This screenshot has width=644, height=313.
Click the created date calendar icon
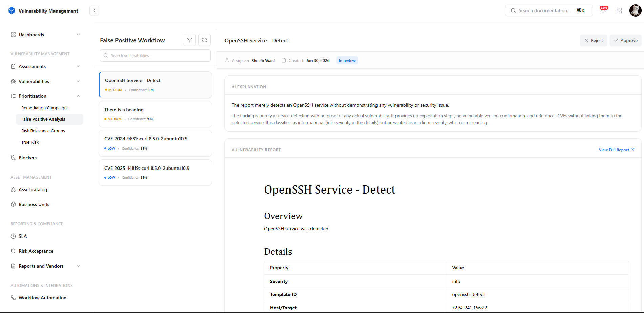(x=284, y=60)
